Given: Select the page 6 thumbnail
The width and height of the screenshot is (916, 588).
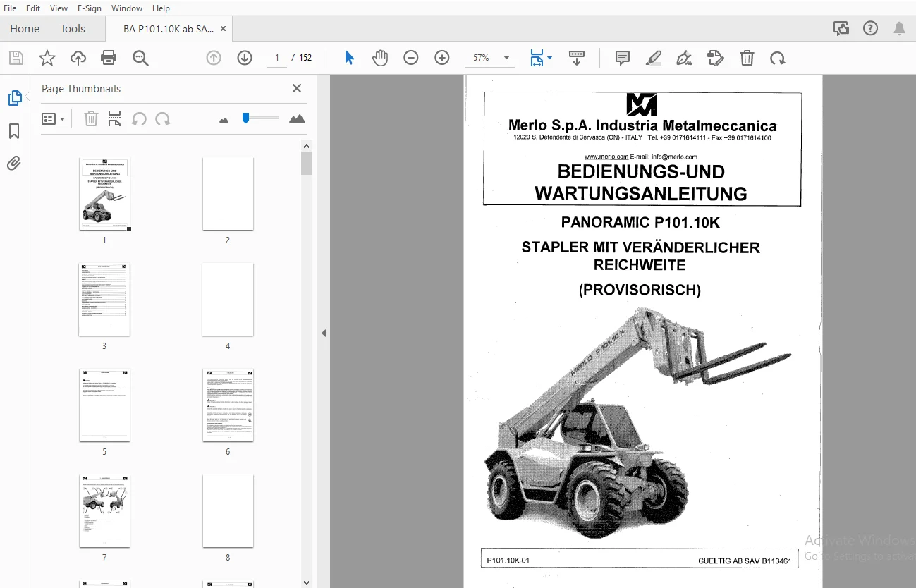Looking at the screenshot, I should pos(228,405).
